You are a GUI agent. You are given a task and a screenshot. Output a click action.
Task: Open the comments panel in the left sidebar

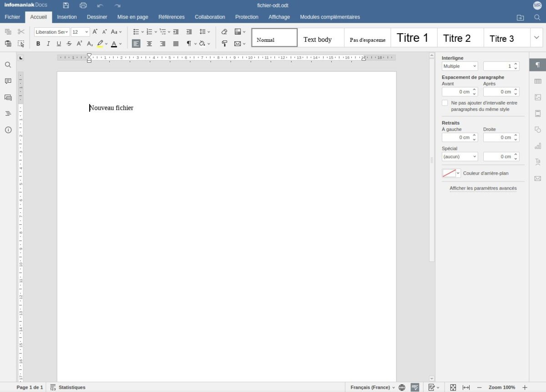(8, 81)
